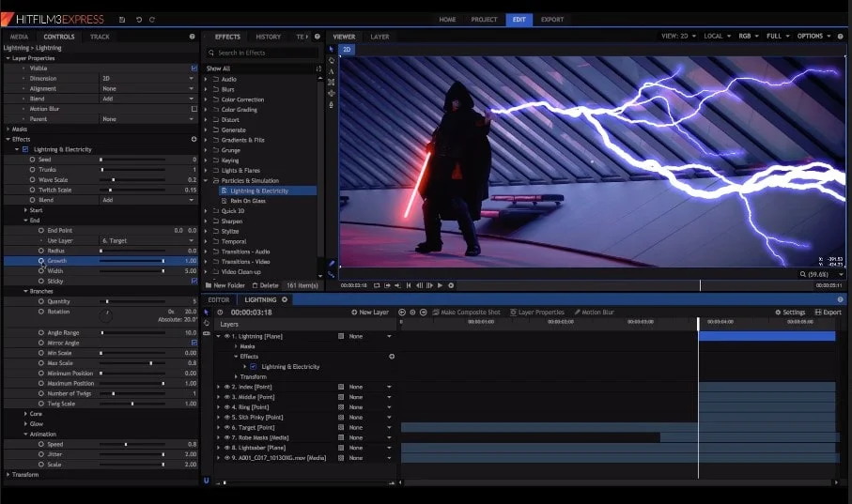Screen dimensions: 852x504
Task: Click the undo icon in title bar
Action: (x=139, y=20)
